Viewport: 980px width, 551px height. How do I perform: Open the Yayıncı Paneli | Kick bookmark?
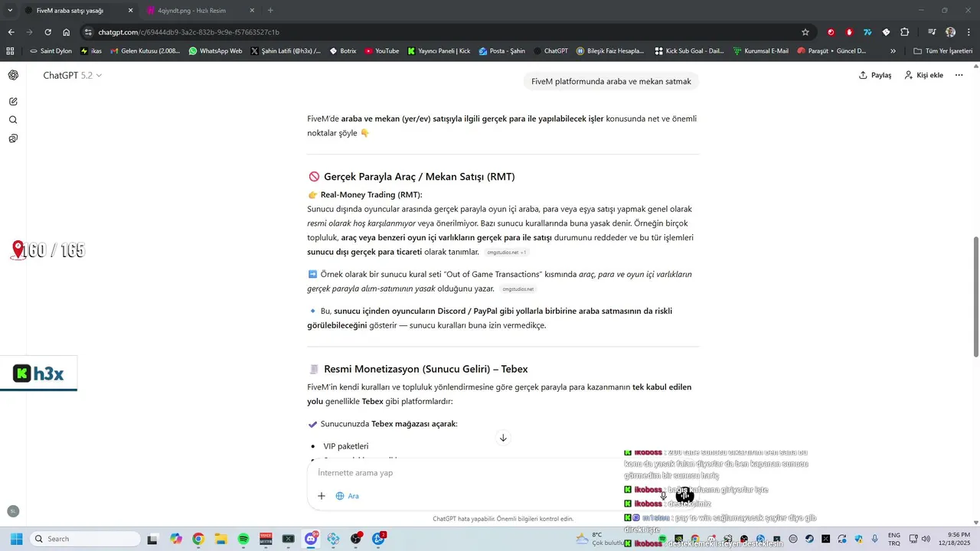click(439, 51)
